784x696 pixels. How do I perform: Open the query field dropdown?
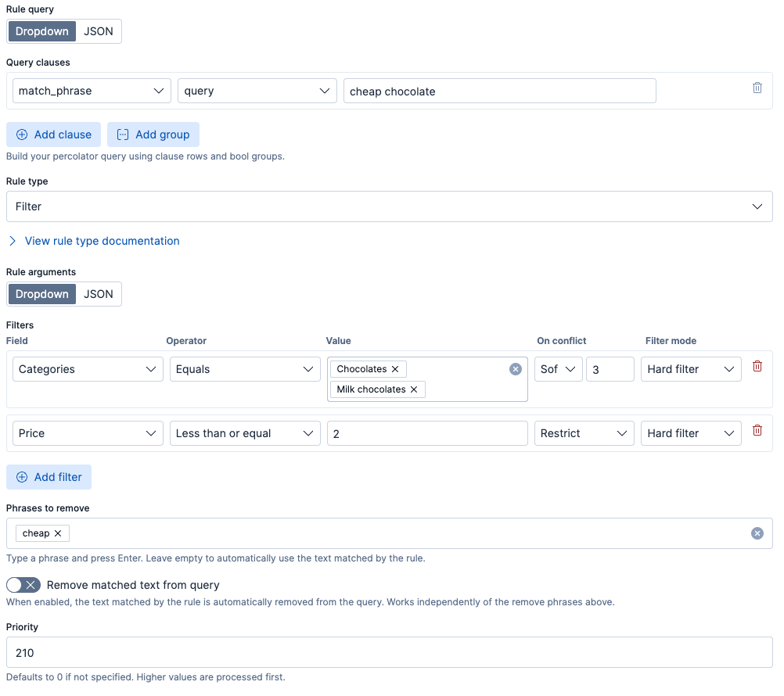[x=257, y=91]
